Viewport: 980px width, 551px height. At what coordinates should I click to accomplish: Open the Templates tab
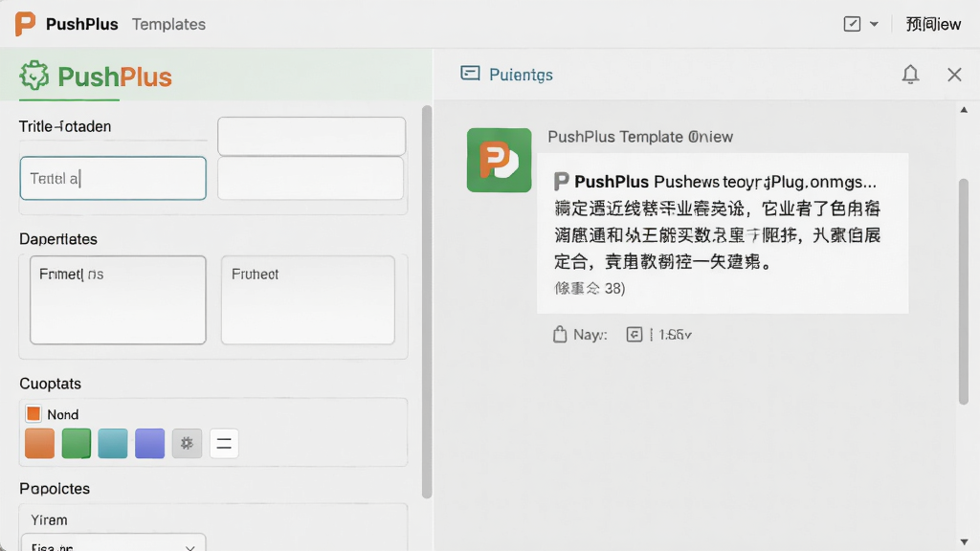point(168,24)
